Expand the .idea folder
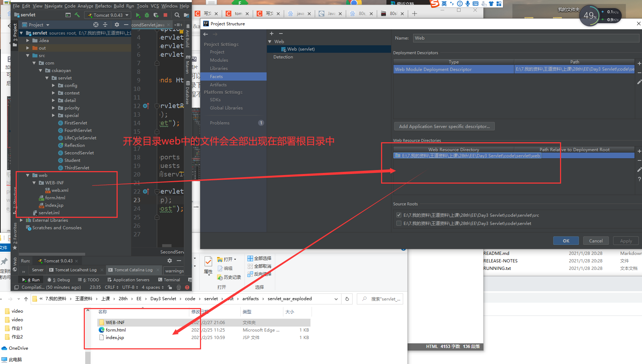The image size is (642, 364). pyautogui.click(x=28, y=41)
